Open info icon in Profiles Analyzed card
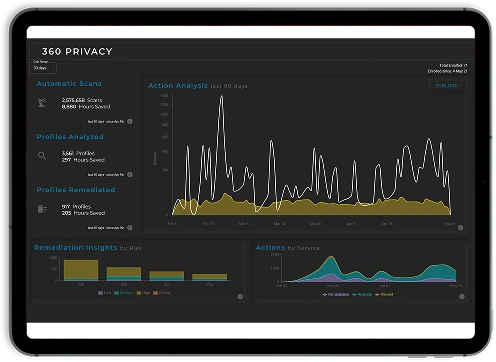This screenshot has width=496, height=362. pyautogui.click(x=130, y=174)
